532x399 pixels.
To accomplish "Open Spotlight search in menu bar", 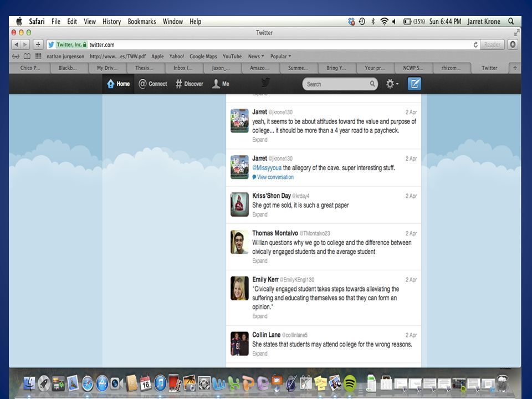I will pyautogui.click(x=511, y=22).
